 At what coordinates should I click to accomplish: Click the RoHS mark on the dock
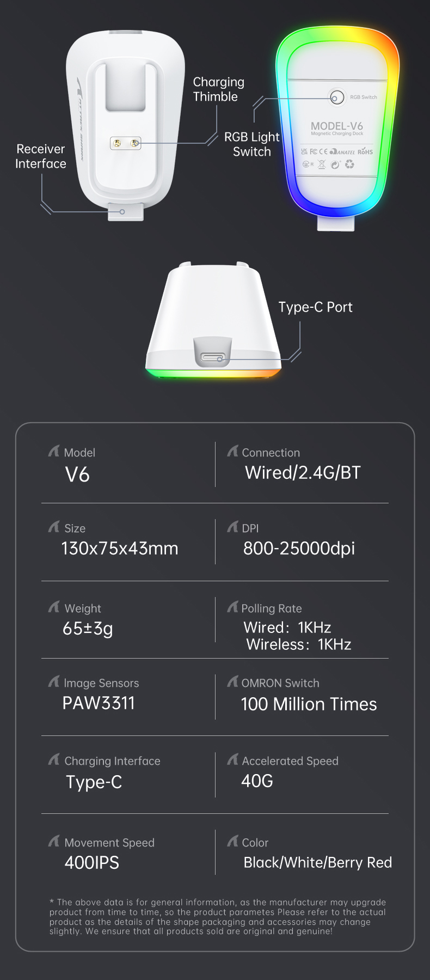tap(365, 152)
